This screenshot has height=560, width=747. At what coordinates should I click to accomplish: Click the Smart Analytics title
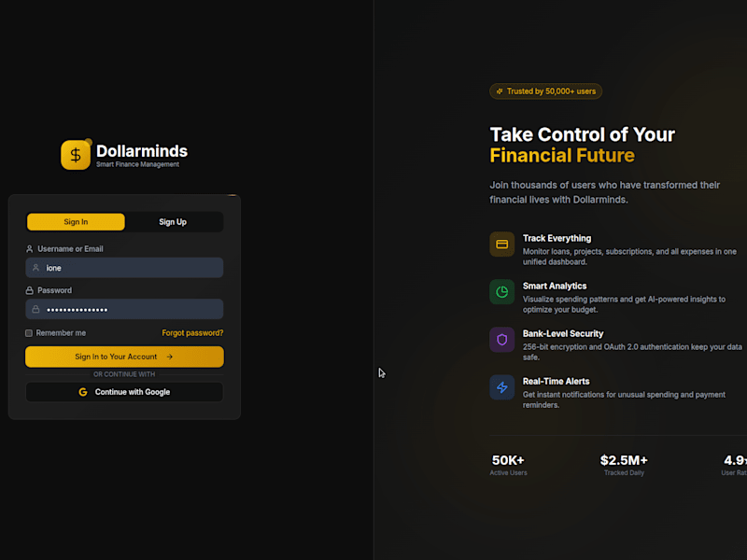click(555, 287)
